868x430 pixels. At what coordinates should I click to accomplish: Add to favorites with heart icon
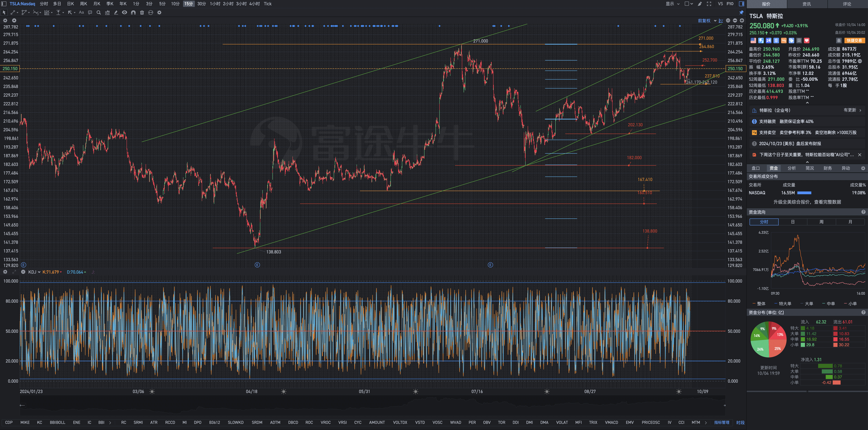[x=807, y=40]
